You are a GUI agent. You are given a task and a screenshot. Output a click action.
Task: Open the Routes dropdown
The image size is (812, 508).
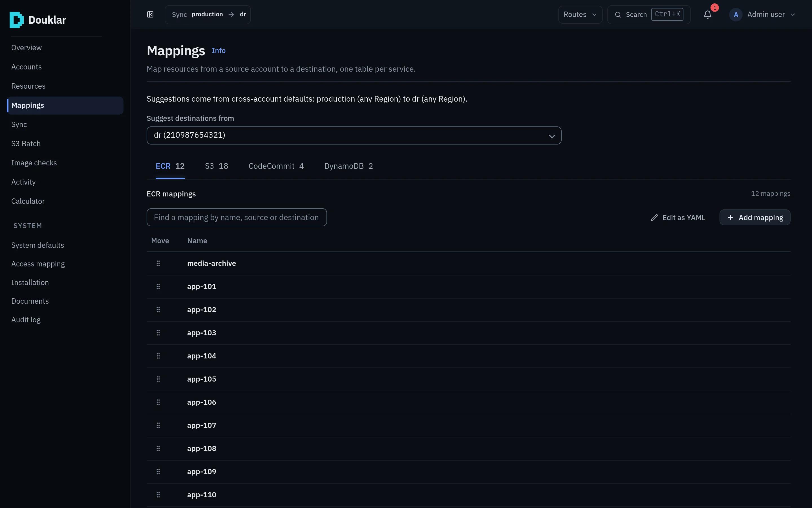point(580,14)
